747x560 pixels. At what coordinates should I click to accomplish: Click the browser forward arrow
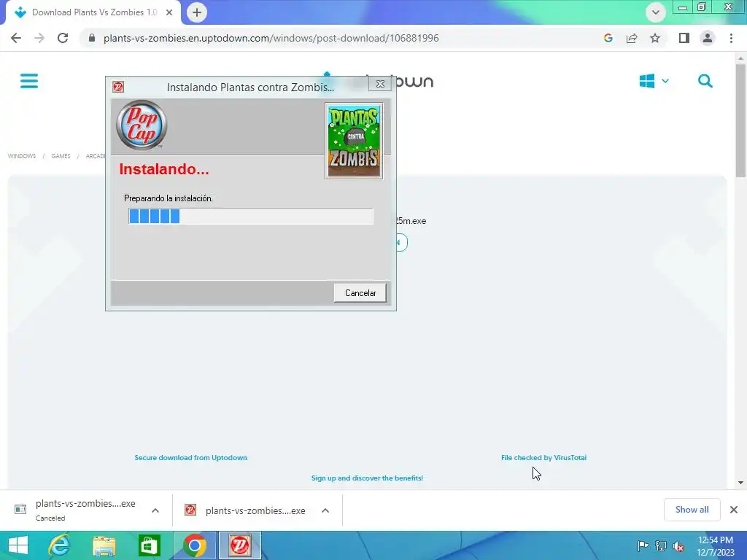[x=39, y=38]
